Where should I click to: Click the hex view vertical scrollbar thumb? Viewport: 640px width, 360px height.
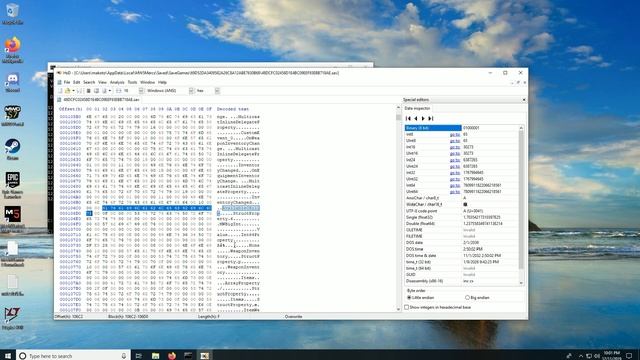[398, 117]
